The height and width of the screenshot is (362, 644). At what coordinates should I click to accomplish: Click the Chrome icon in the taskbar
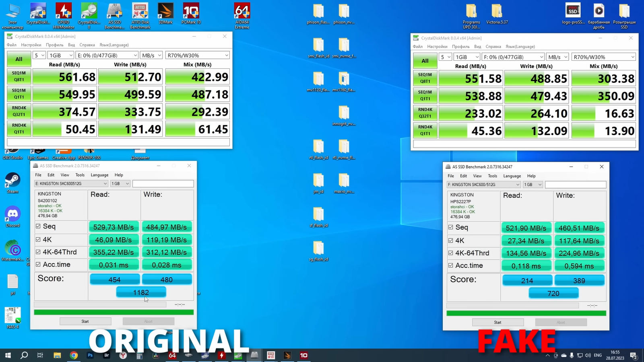point(74,355)
